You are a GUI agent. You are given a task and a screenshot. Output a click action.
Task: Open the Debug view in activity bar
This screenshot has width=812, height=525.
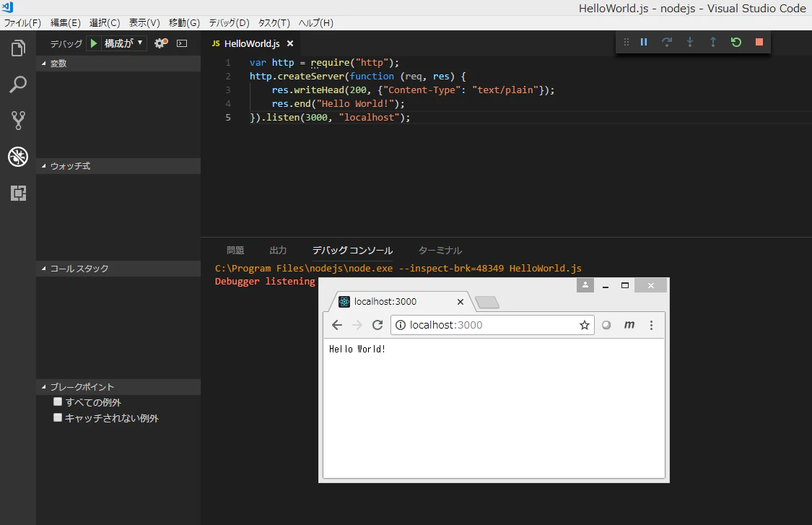click(x=18, y=157)
